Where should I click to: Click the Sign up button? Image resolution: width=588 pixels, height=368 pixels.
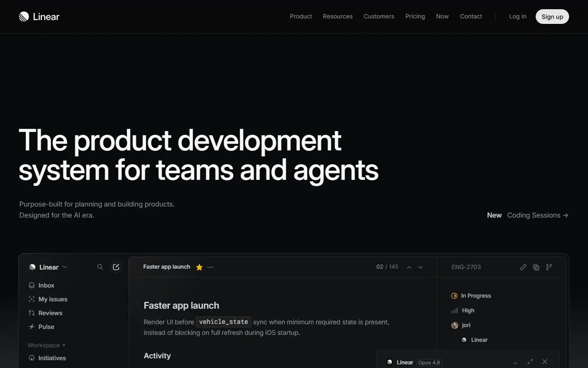[x=552, y=17]
